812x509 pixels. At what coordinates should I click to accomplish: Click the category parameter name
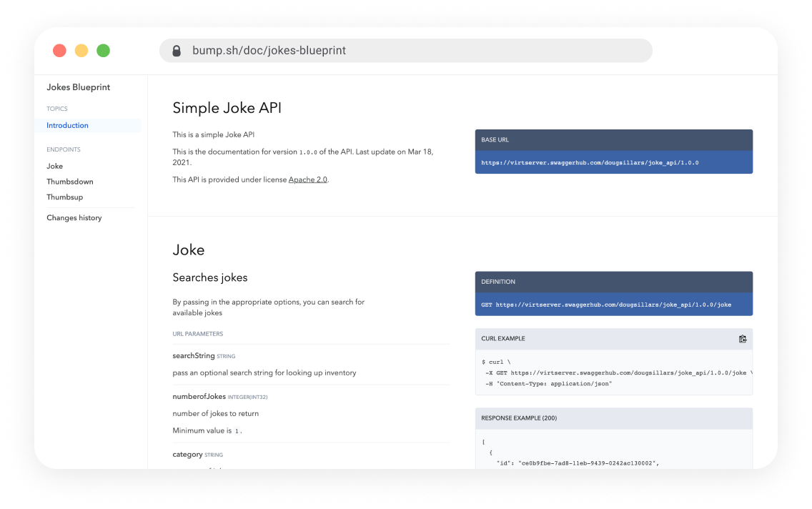click(187, 455)
